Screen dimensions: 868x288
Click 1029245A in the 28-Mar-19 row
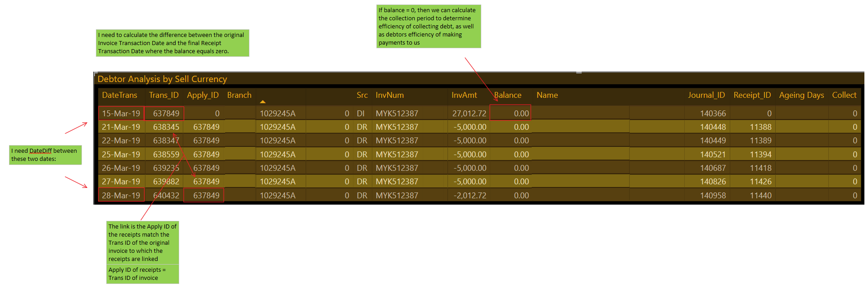tap(277, 196)
